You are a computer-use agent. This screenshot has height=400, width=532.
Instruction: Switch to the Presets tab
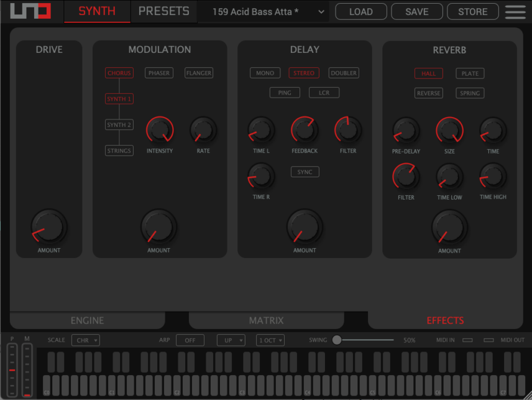point(163,11)
